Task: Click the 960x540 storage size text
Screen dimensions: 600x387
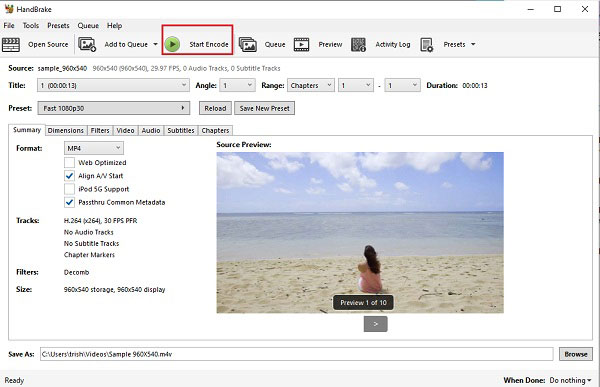Action: (114, 289)
